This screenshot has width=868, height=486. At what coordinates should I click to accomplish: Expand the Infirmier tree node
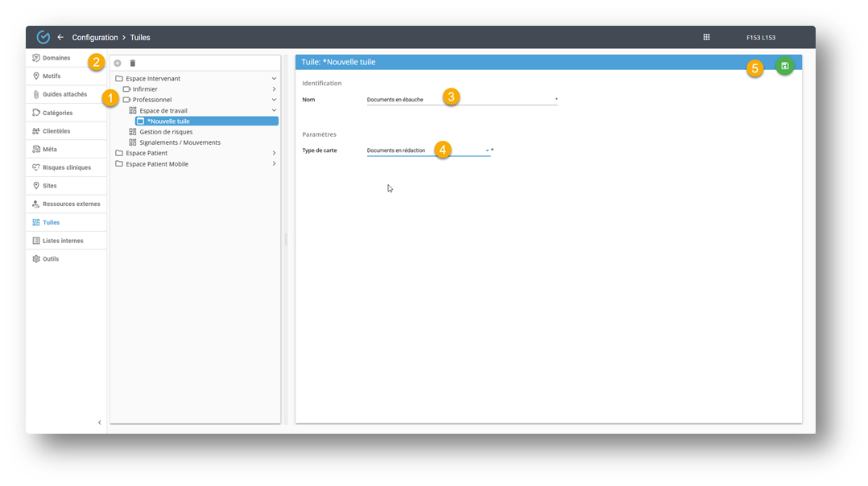coord(274,89)
